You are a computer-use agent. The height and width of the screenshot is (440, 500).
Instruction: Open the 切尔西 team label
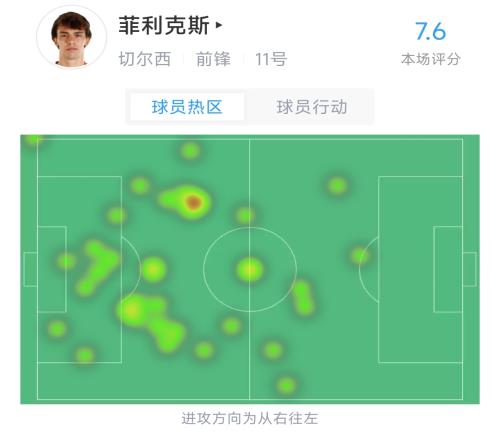pos(145,59)
